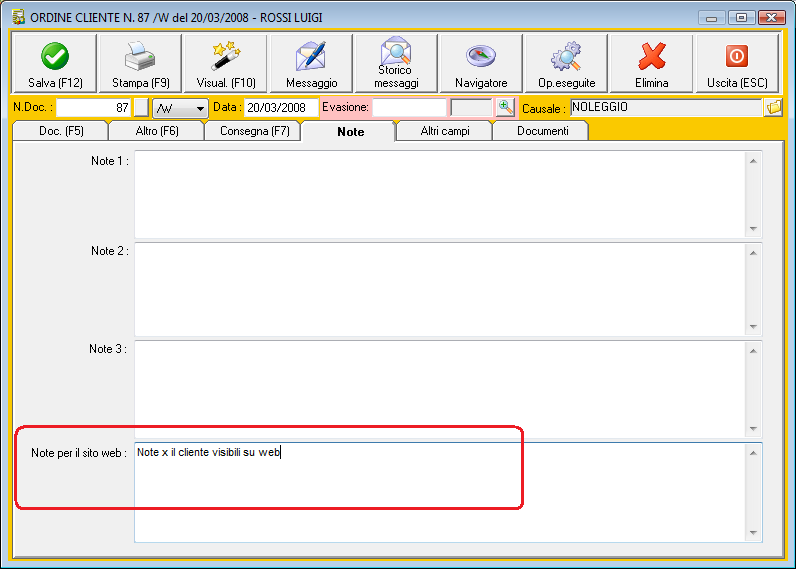Click the small button after N.Doc. field
The image size is (796, 569).
pyautogui.click(x=141, y=108)
